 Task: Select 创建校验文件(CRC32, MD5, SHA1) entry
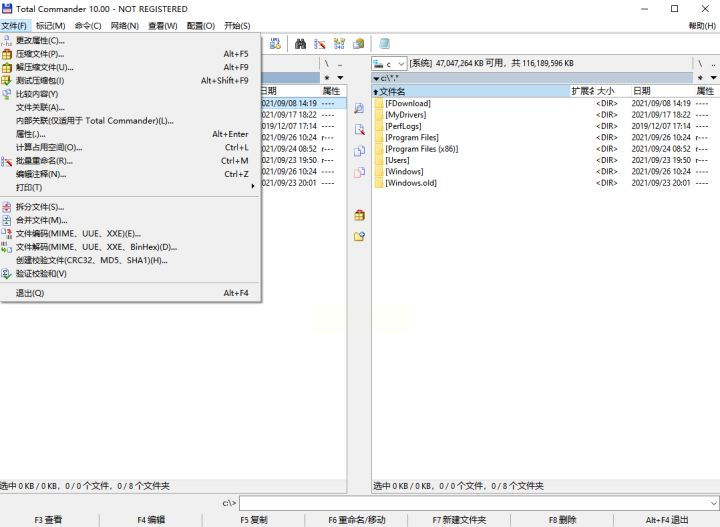(131, 260)
